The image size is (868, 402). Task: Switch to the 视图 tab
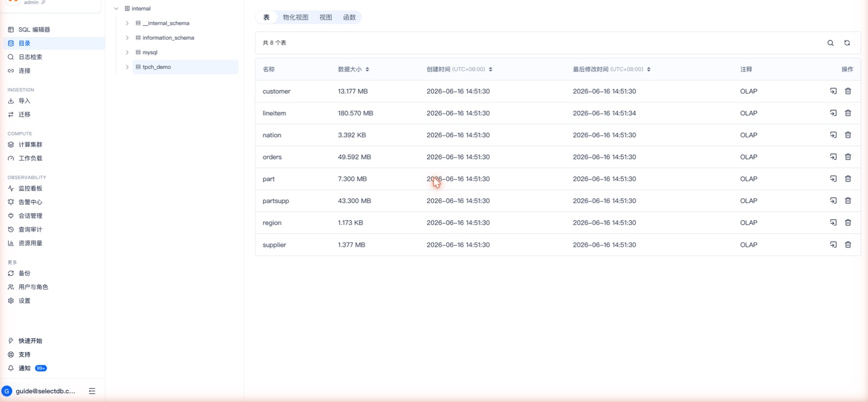pyautogui.click(x=326, y=17)
